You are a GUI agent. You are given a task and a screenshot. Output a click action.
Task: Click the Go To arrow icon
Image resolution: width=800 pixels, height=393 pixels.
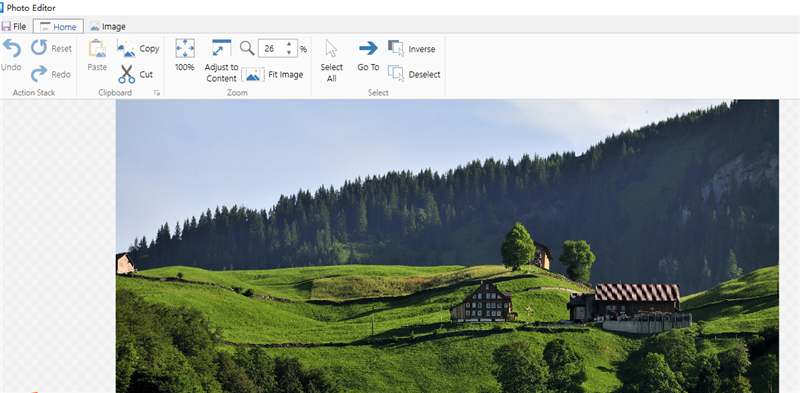[368, 48]
